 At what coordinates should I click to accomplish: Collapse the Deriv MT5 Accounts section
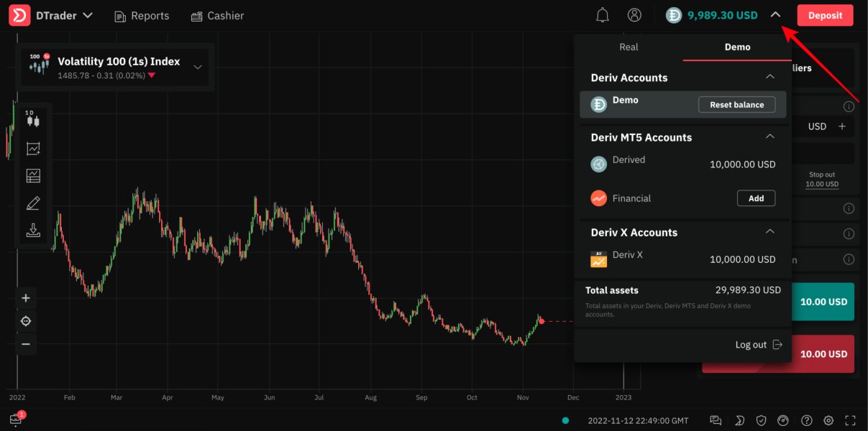pyautogui.click(x=769, y=136)
